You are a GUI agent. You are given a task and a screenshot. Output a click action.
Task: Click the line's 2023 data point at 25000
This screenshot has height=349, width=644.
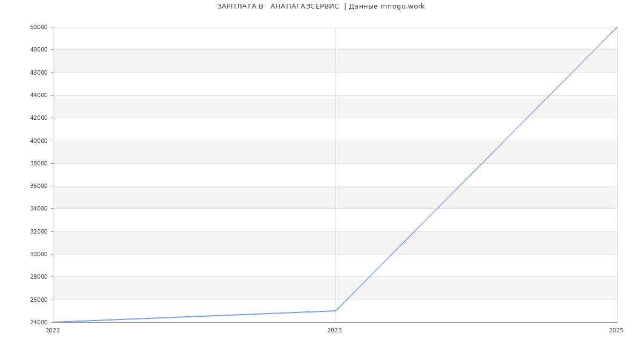[335, 311]
